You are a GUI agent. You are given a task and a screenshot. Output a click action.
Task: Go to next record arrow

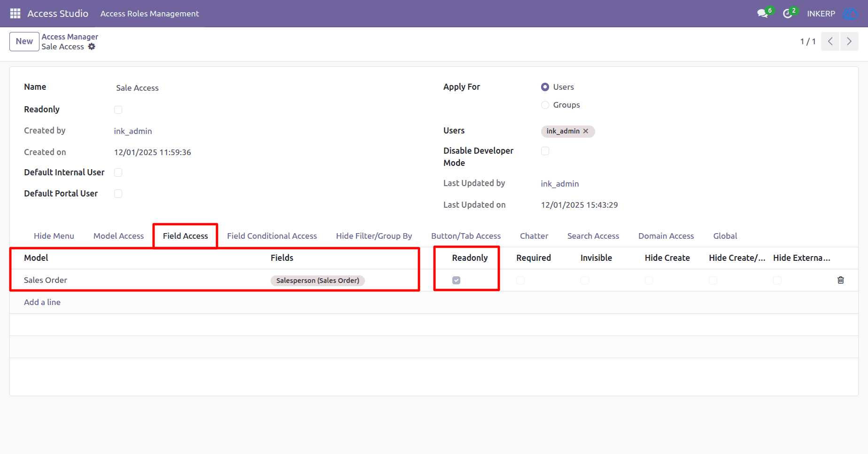849,41
